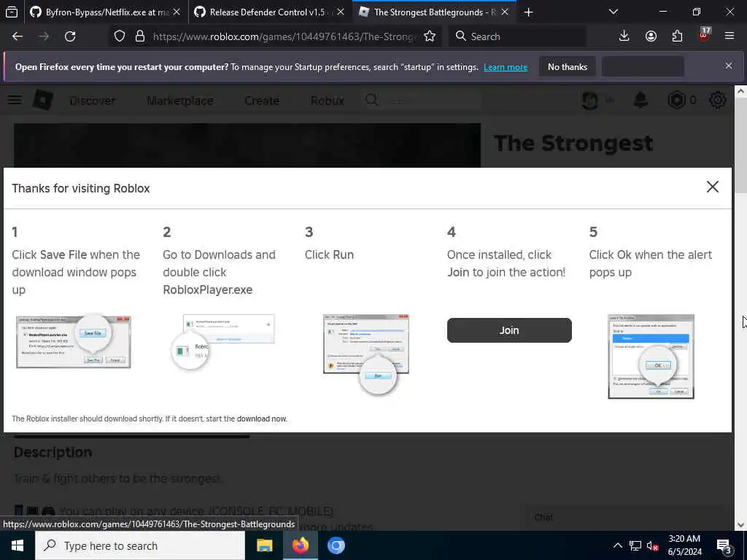The image size is (747, 560).
Task: Open the Create menu item
Action: (262, 101)
